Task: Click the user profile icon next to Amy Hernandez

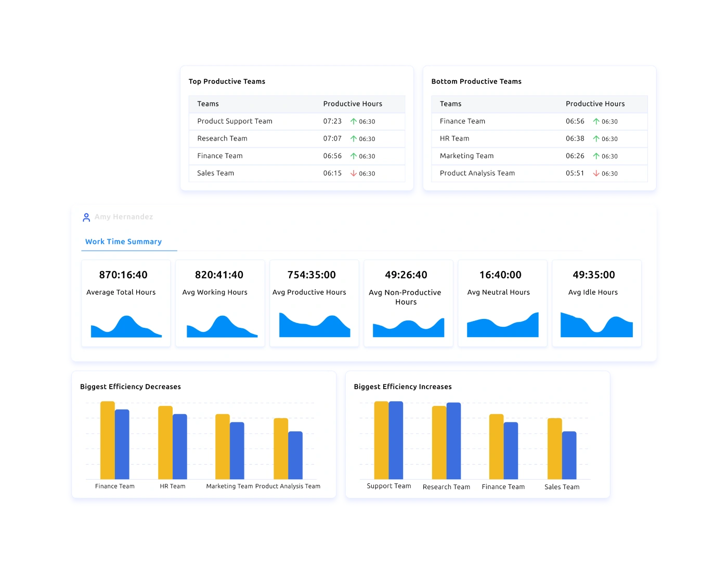Action: click(86, 217)
